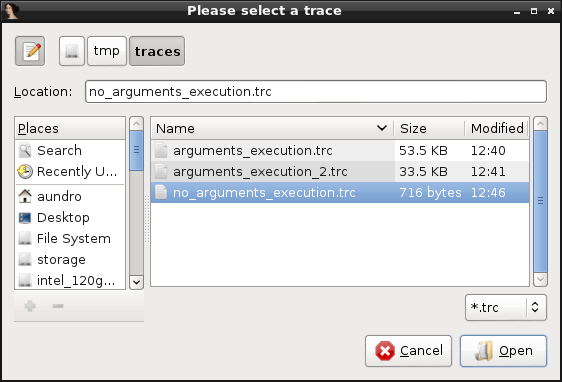The image size is (562, 382).
Task: Click the Location text field
Action: coord(316,92)
